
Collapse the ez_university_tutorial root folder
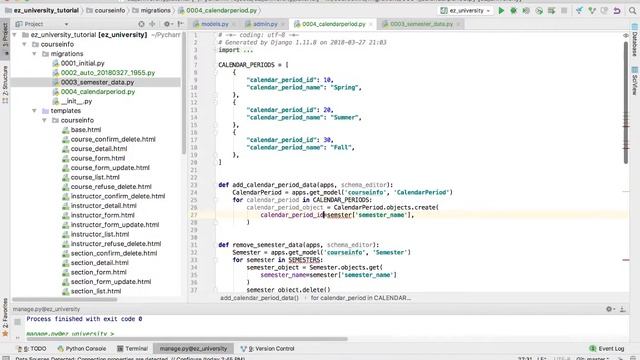15,35
